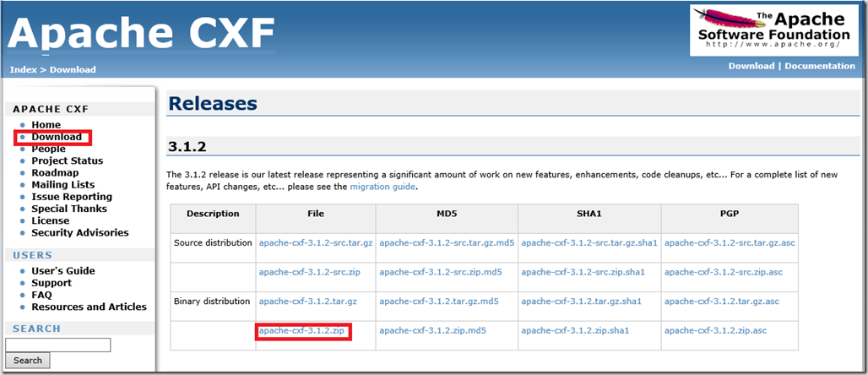Click the APACHE CXF sidebar heading
This screenshot has width=868, height=375.
tap(51, 109)
